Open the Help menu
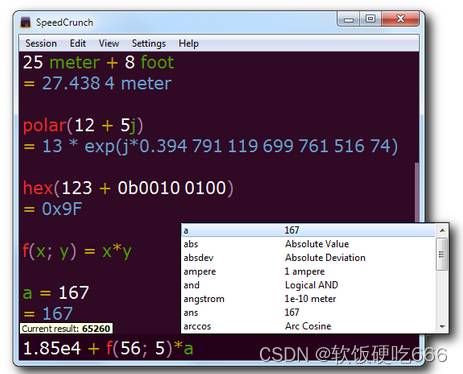Screen dimensions: 463x374 coord(188,43)
